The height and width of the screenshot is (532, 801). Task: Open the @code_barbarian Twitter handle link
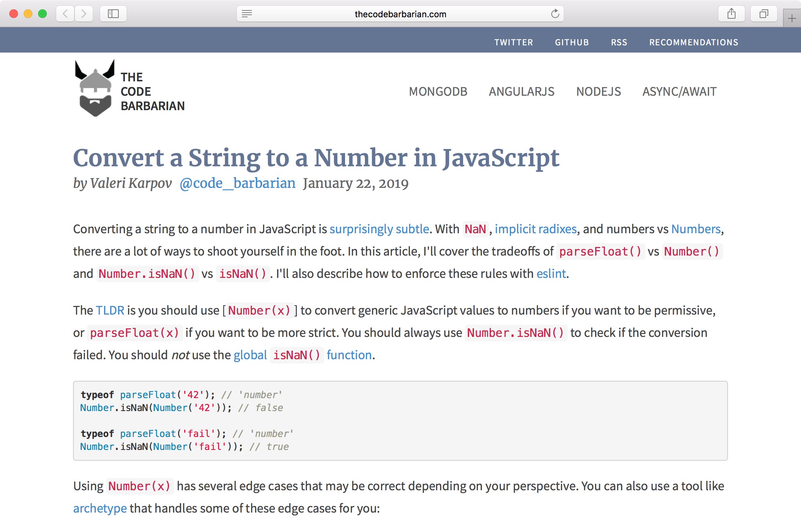point(237,183)
